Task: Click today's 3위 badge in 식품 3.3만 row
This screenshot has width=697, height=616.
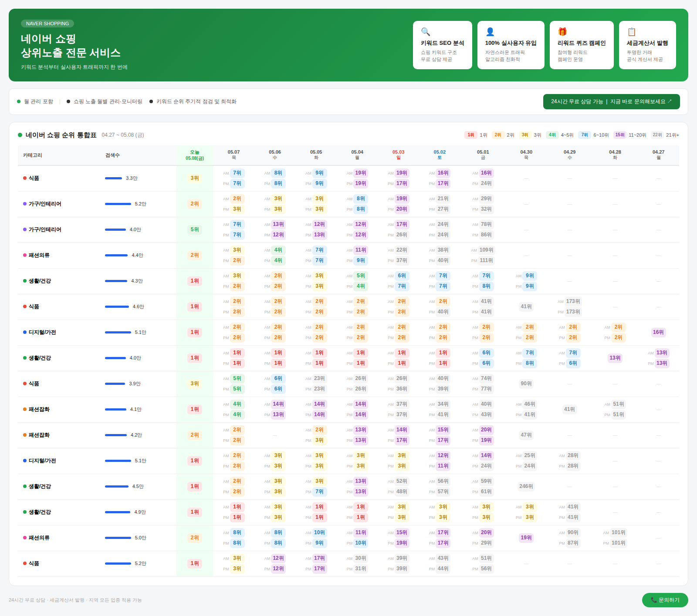Action: pyautogui.click(x=195, y=178)
